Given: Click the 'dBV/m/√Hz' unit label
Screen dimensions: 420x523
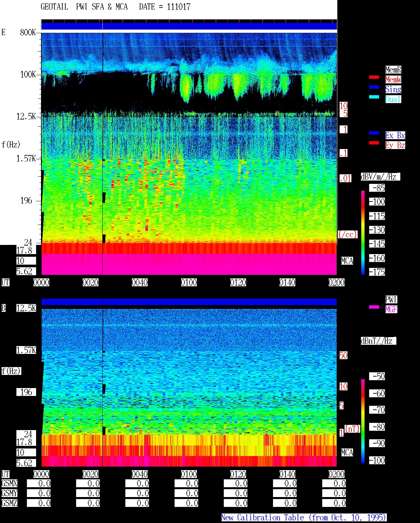Looking at the screenshot, I should coord(380,177).
